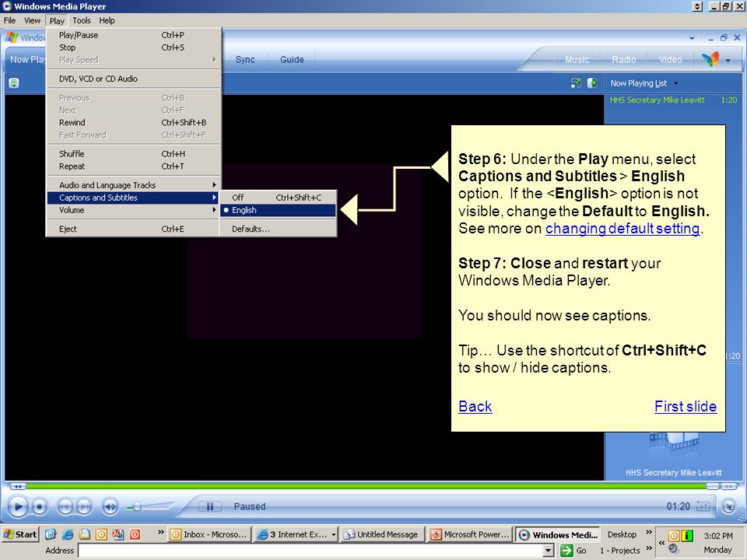Click the green info system tray icon
The height and width of the screenshot is (560, 747).
pyautogui.click(x=687, y=536)
